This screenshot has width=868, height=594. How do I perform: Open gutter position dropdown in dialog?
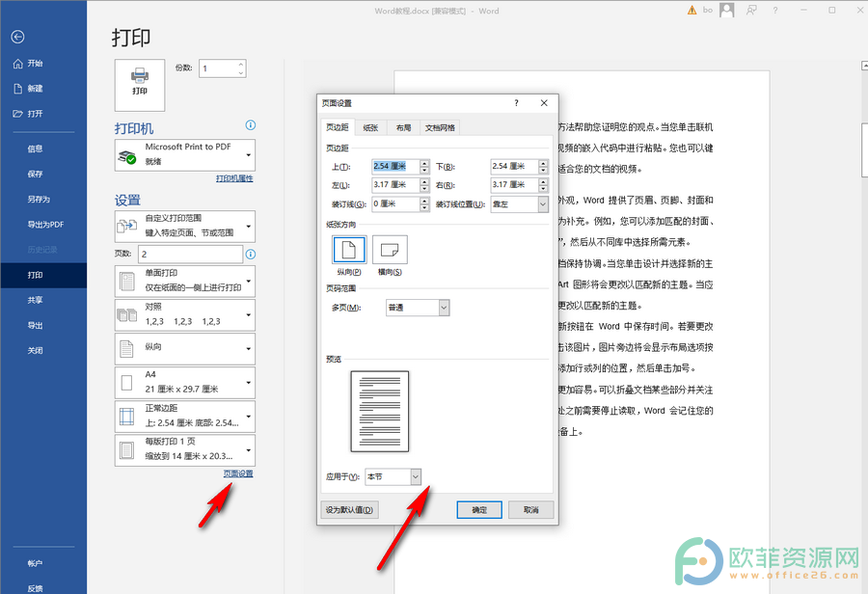point(519,204)
